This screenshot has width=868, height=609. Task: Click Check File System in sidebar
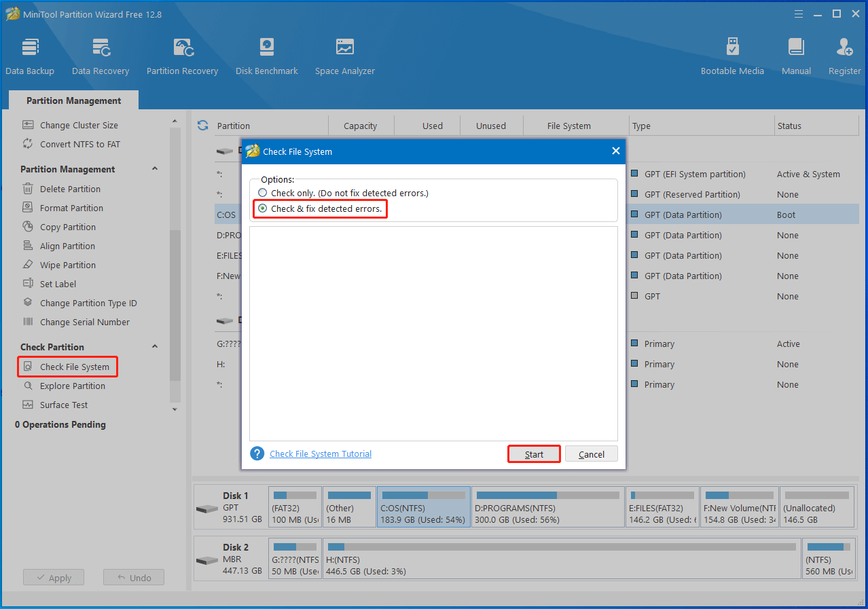[68, 367]
